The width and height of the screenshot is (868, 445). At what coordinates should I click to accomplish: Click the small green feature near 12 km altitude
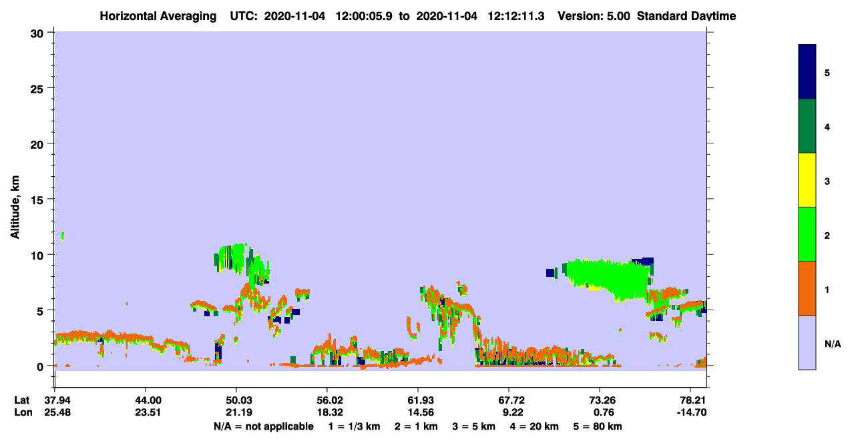pyautogui.click(x=63, y=236)
